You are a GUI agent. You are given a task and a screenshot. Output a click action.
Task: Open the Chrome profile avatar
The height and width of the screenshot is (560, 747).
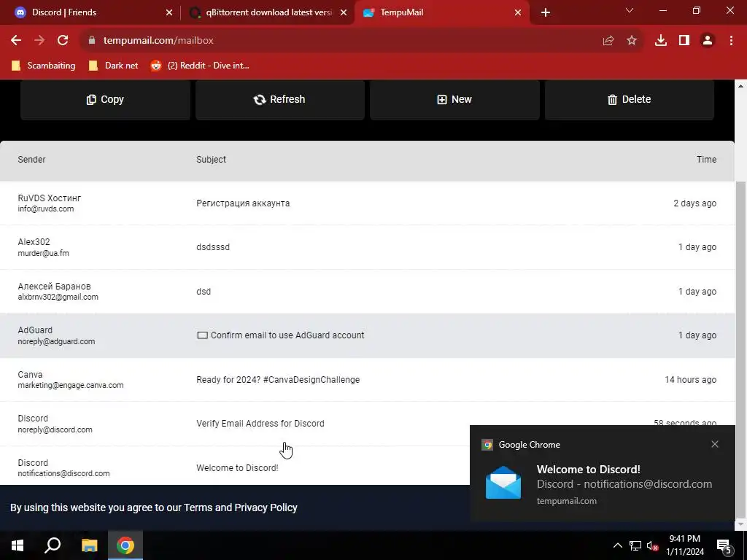click(x=708, y=41)
